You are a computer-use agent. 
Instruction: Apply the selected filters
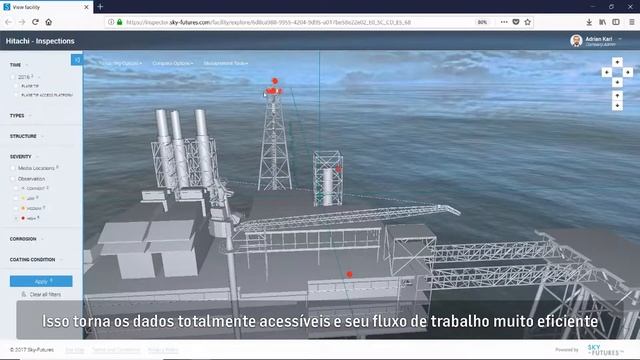41,281
